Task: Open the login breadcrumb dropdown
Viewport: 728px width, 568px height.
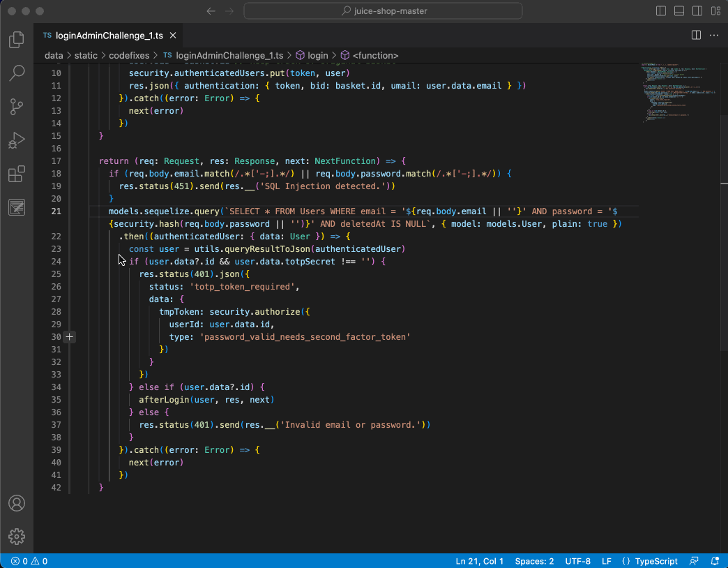Action: pos(317,55)
